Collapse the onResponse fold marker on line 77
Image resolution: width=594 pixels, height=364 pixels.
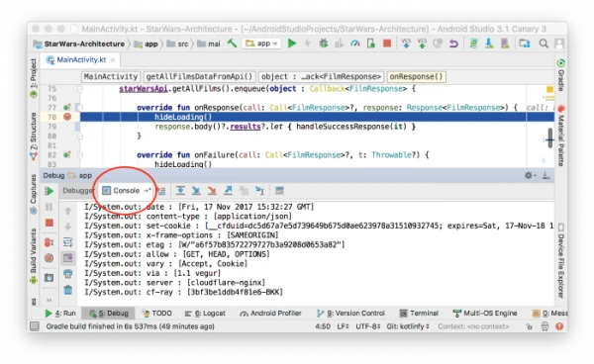80,108
